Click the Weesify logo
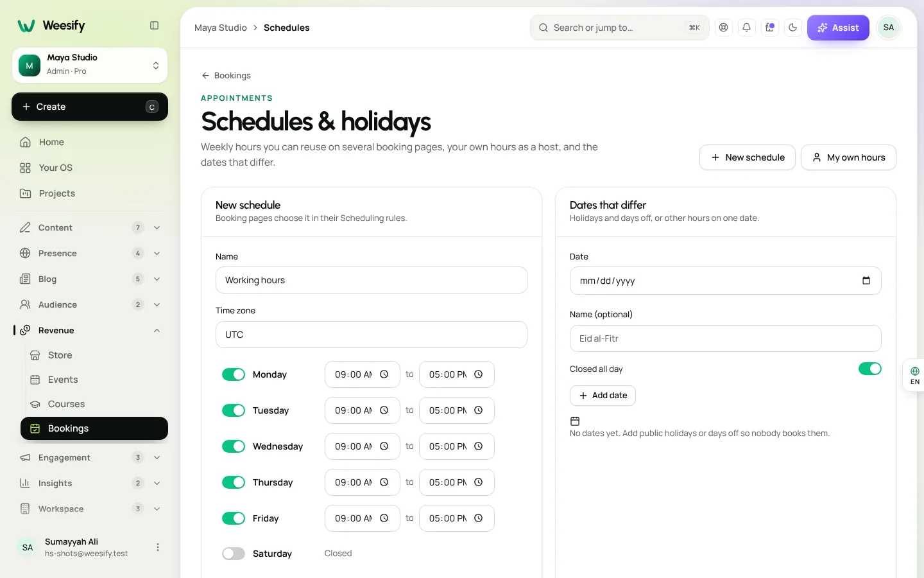 pyautogui.click(x=51, y=26)
